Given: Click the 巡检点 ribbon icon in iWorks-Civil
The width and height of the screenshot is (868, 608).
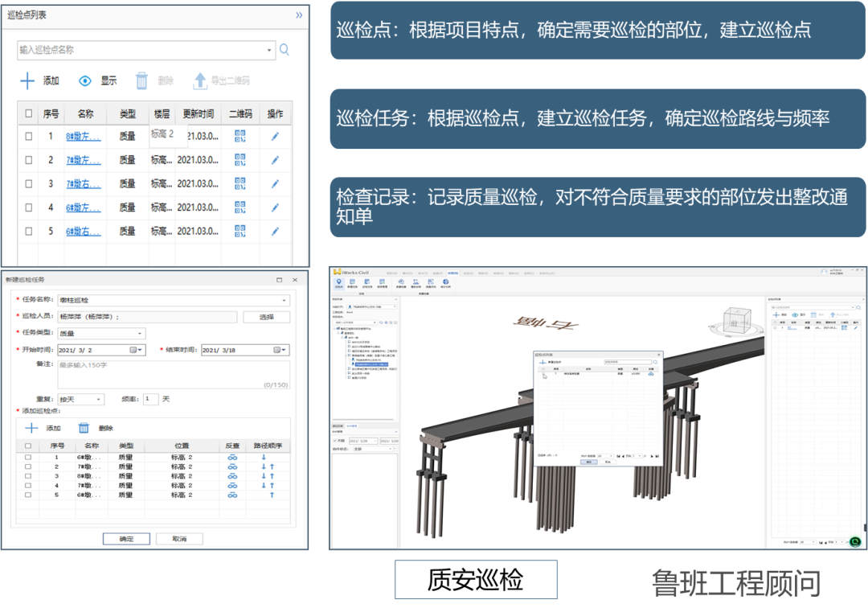Looking at the screenshot, I should click(x=339, y=284).
